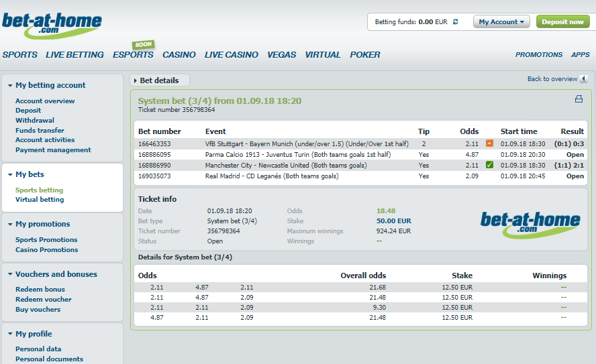The image size is (596, 364).
Task: Click the orange lost-bet status icon
Action: pyautogui.click(x=489, y=143)
